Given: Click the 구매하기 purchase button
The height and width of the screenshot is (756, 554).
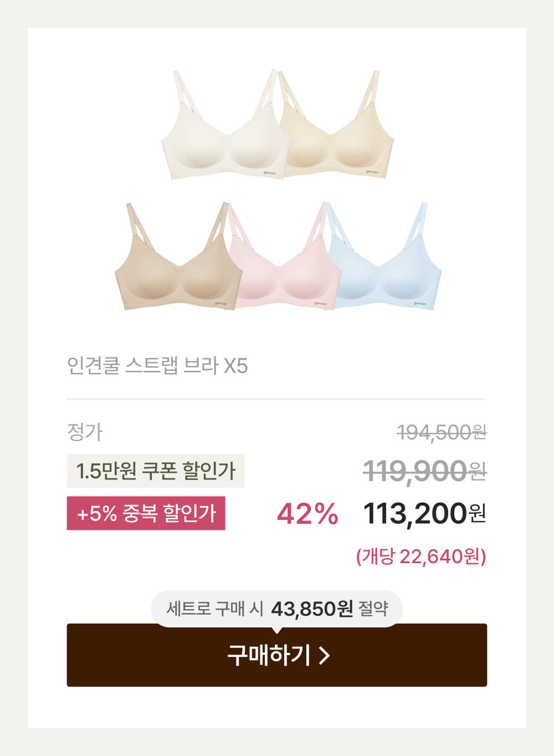Looking at the screenshot, I should coord(277,655).
